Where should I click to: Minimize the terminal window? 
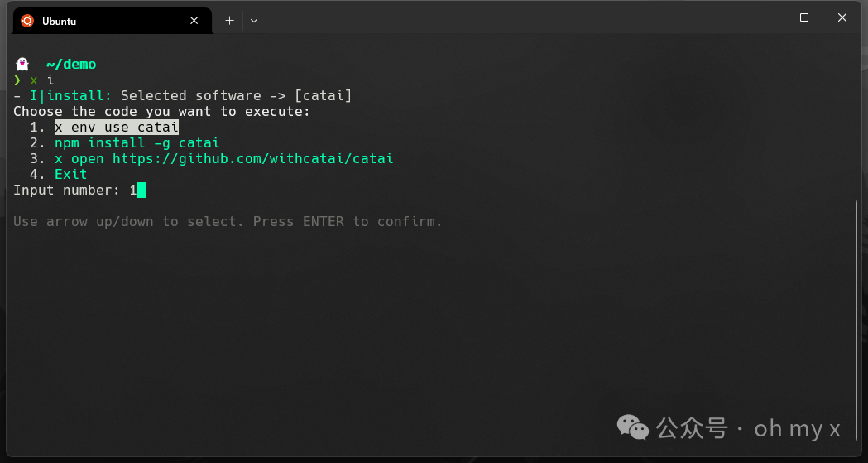765,17
